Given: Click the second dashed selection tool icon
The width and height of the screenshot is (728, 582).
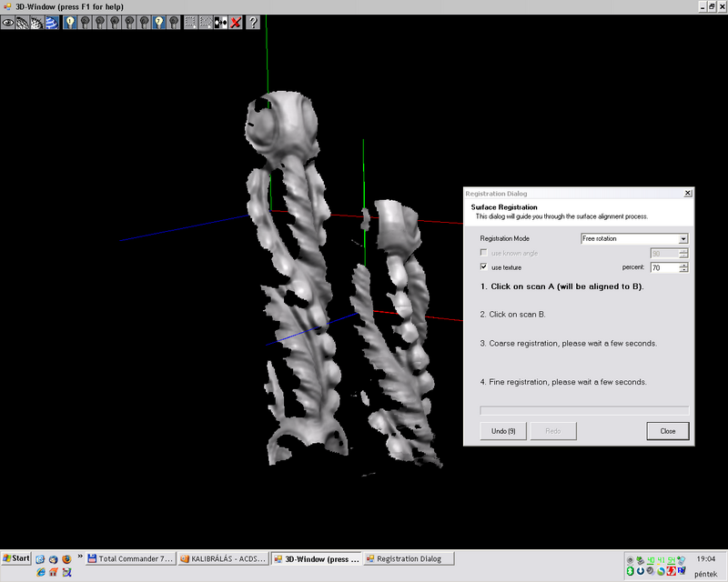Looking at the screenshot, I should pos(205,22).
